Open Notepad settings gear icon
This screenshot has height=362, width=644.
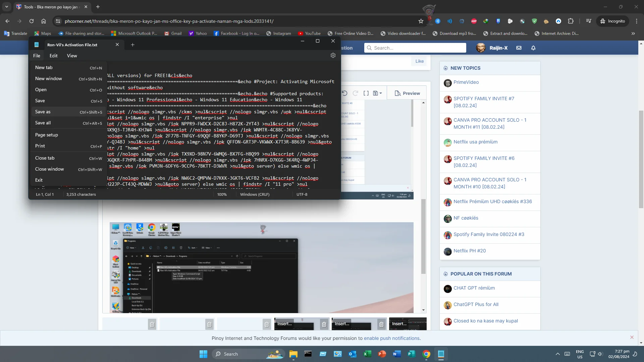pyautogui.click(x=333, y=56)
